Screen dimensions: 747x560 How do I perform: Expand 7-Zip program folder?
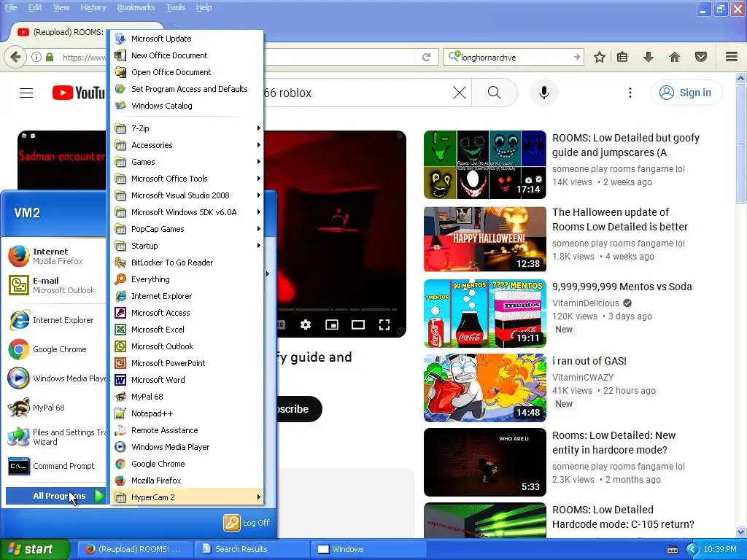(187, 128)
